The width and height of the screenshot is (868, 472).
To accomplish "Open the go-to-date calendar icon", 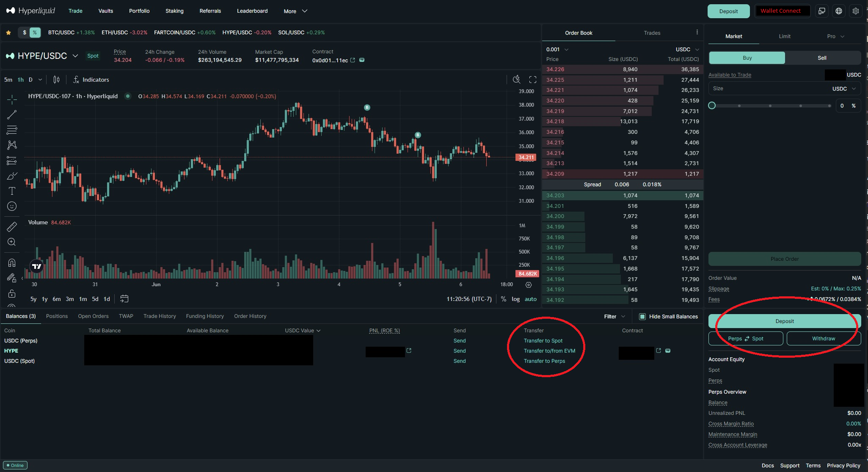I will [x=124, y=299].
